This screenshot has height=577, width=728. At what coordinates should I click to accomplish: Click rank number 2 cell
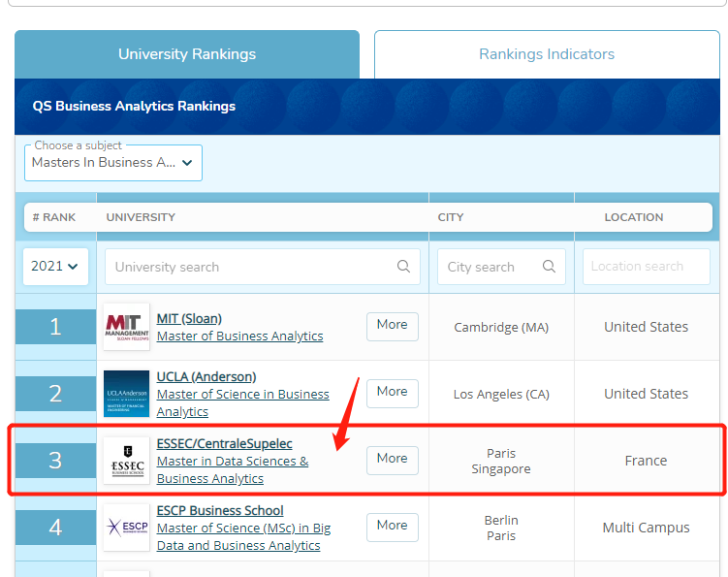tap(55, 394)
